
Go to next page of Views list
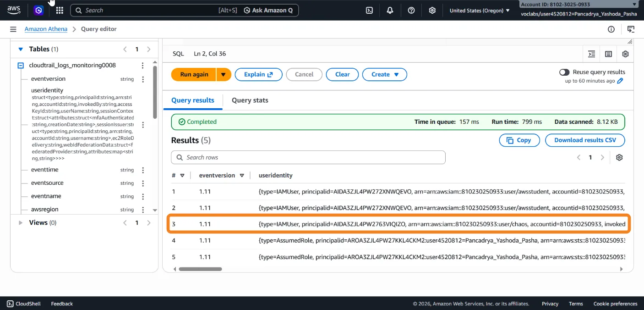coord(148,223)
